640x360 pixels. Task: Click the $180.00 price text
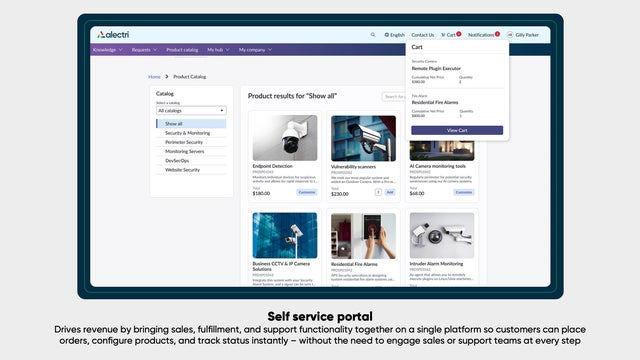pos(261,193)
